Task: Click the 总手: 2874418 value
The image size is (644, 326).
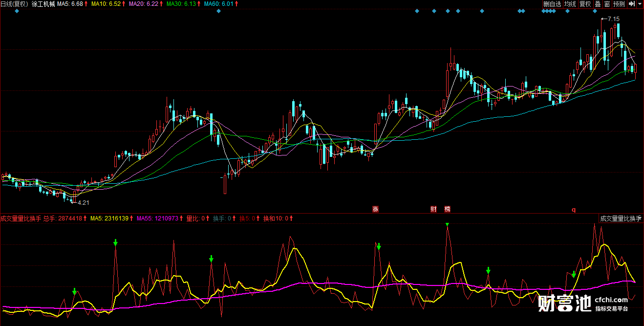Action: (63, 218)
